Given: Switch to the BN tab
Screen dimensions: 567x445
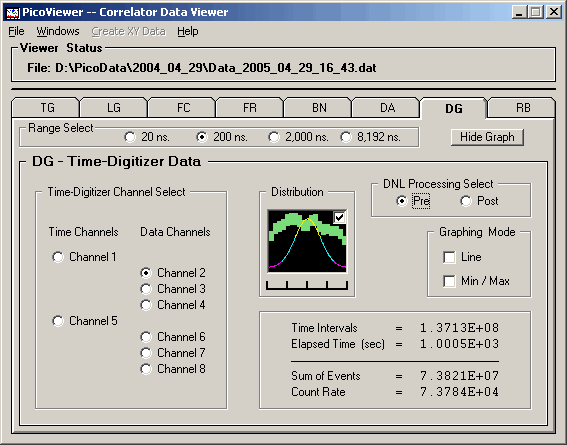Looking at the screenshot, I should 318,107.
